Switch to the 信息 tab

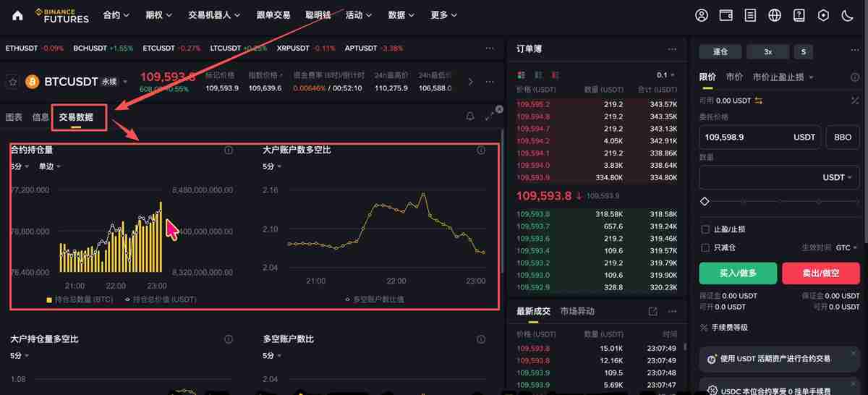[41, 116]
